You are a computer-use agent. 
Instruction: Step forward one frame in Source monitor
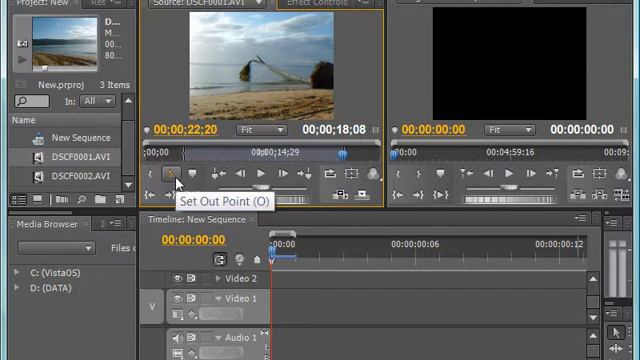pyautogui.click(x=283, y=174)
